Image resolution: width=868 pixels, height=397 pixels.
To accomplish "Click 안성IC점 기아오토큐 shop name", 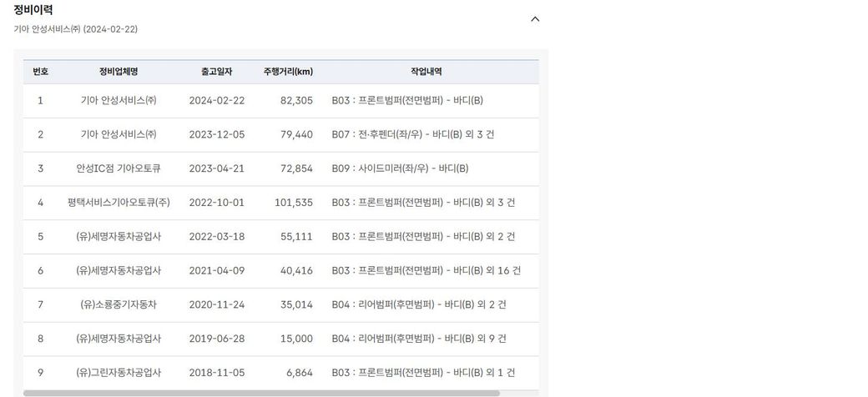I will (118, 169).
